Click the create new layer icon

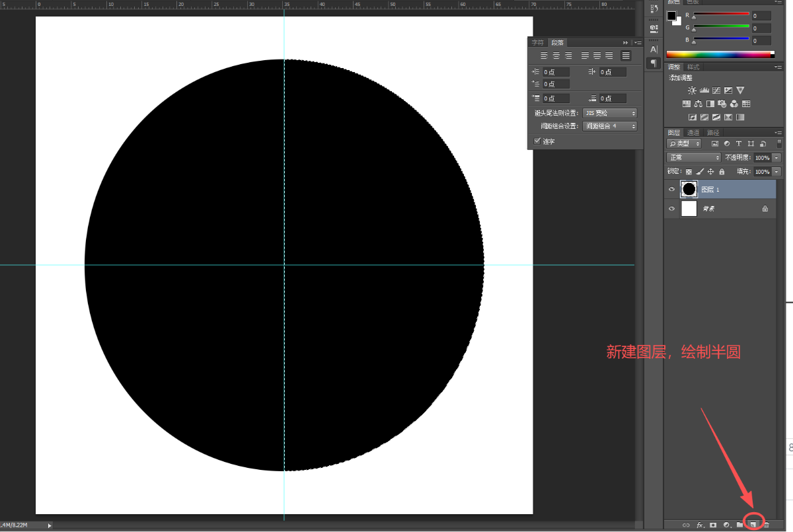click(x=753, y=525)
